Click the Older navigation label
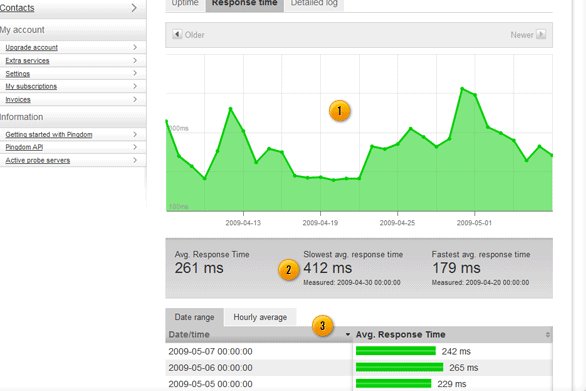The width and height of the screenshot is (586, 391). tap(194, 35)
